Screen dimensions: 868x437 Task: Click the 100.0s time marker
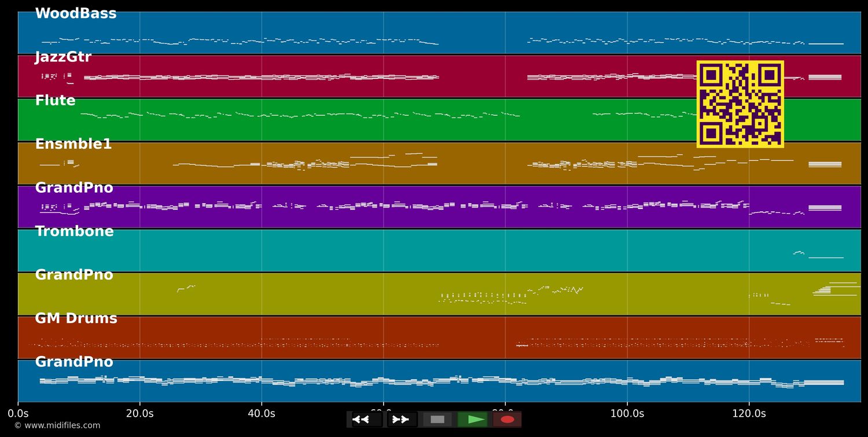[x=627, y=413]
